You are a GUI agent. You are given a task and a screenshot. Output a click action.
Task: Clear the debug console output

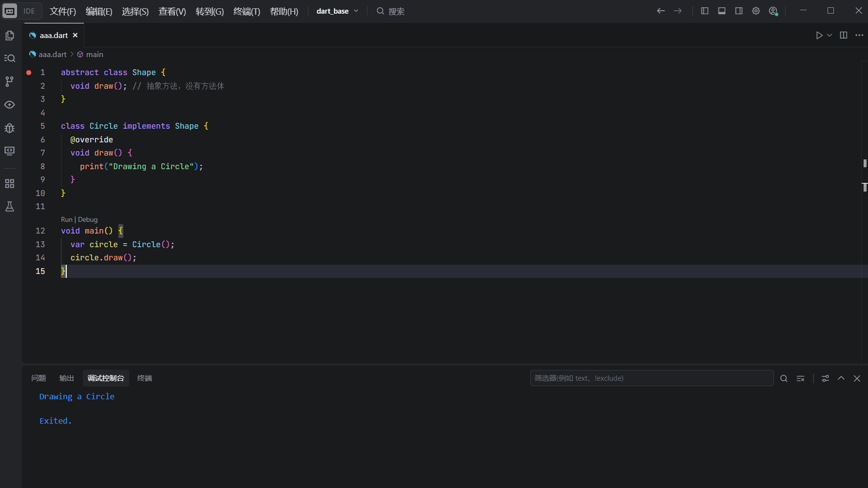(800, 378)
